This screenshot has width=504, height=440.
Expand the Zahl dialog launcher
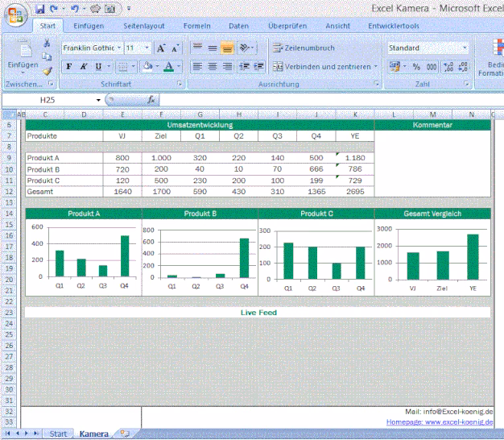(x=466, y=84)
